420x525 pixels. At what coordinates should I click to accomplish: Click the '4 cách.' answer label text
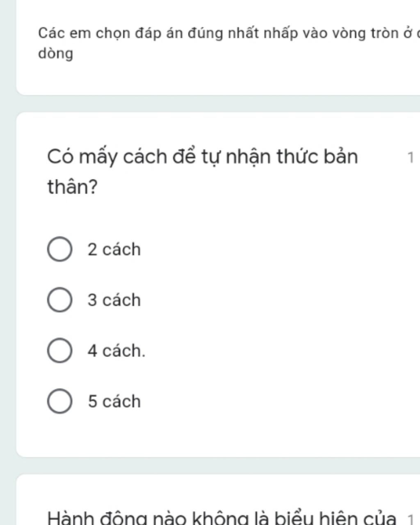pos(116,351)
